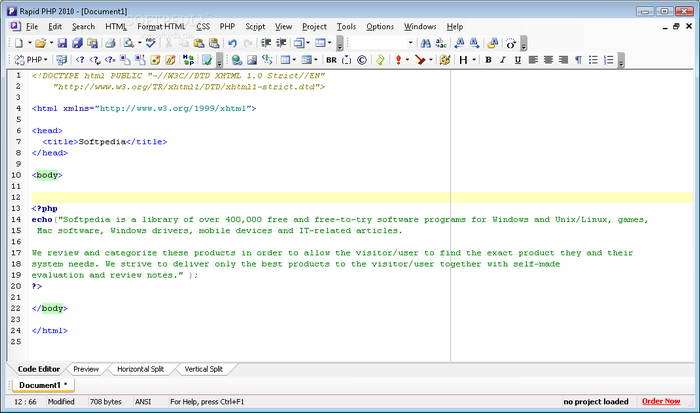Expand the Heading H dropdown arrow
The width and height of the screenshot is (700, 413).
474,60
